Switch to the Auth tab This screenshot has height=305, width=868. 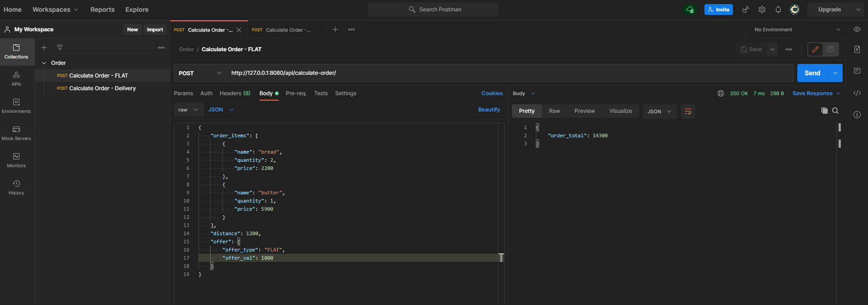point(206,93)
